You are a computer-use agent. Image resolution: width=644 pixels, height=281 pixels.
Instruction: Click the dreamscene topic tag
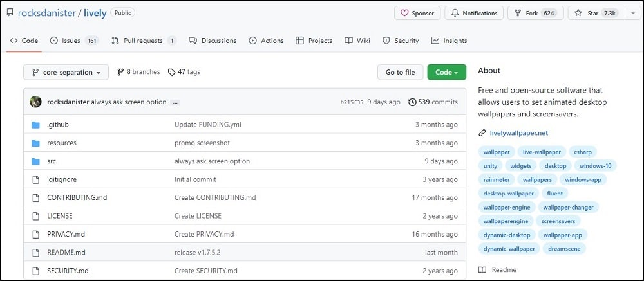coord(564,249)
